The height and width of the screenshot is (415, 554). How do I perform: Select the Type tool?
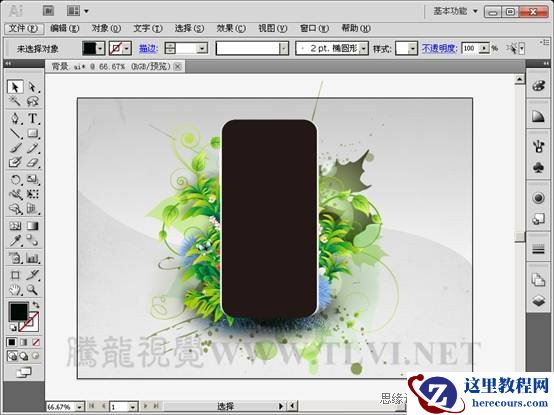click(x=33, y=118)
